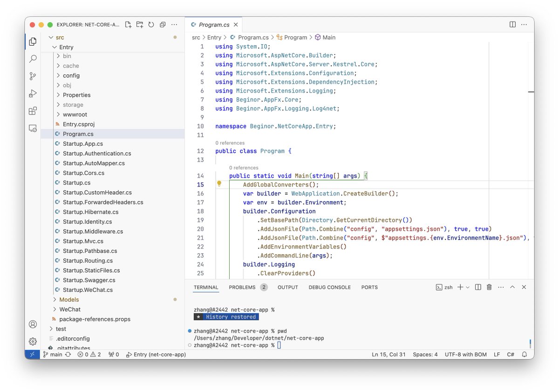
Task: Synchronize changes icon in status bar
Action: (x=68, y=354)
